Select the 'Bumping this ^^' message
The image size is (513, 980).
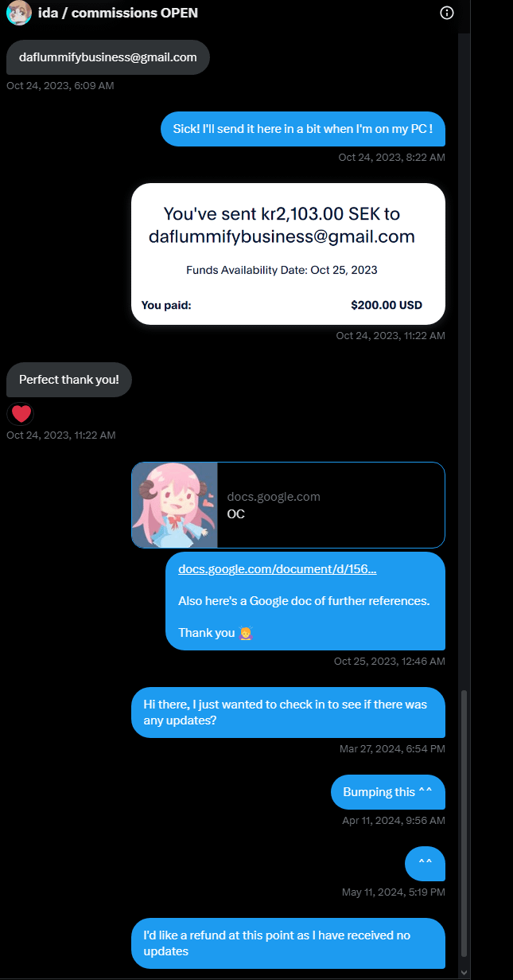coord(388,792)
